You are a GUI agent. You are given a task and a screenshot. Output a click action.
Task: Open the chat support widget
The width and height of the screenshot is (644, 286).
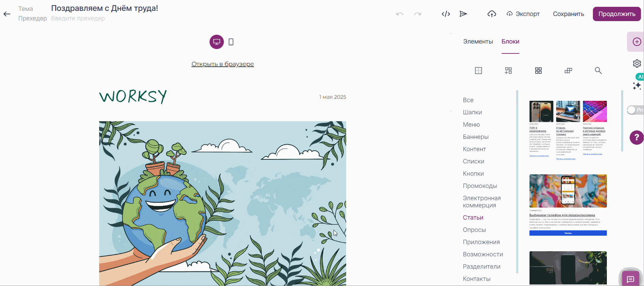tap(630, 279)
